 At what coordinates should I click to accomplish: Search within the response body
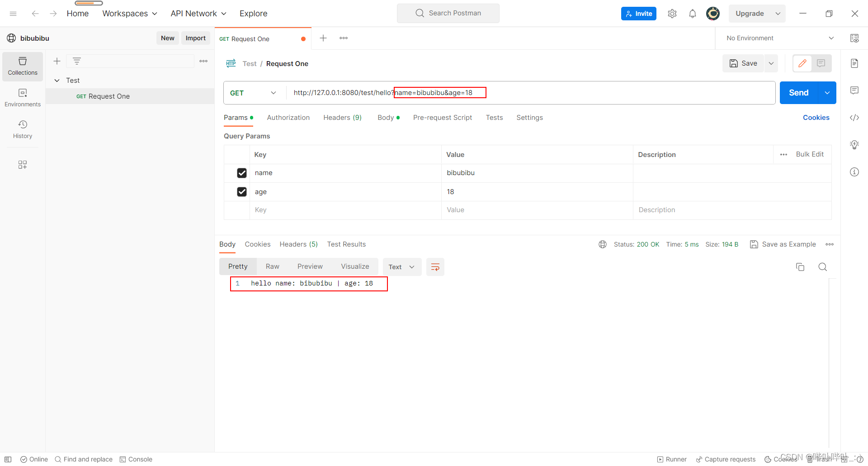click(x=823, y=267)
